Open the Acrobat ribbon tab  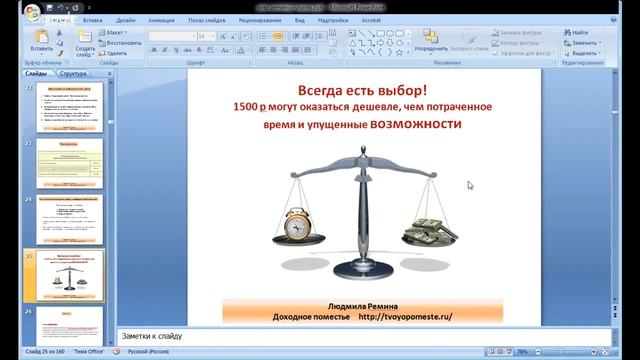tap(371, 20)
